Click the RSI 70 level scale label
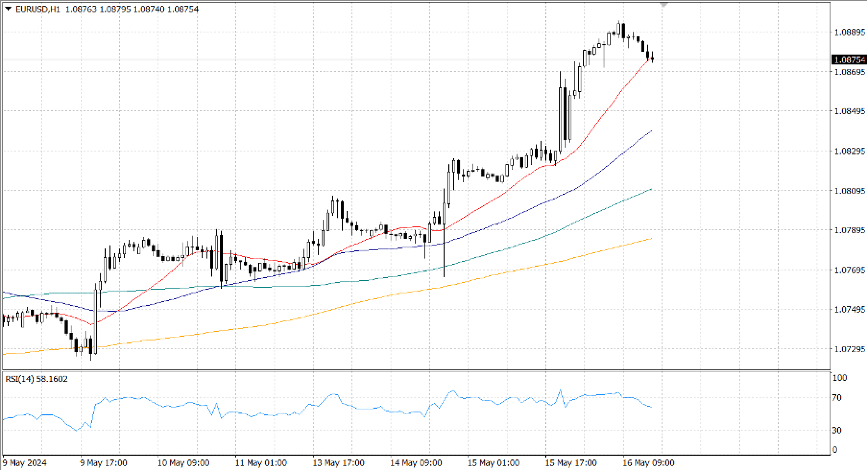The height and width of the screenshot is (470, 868). [837, 398]
